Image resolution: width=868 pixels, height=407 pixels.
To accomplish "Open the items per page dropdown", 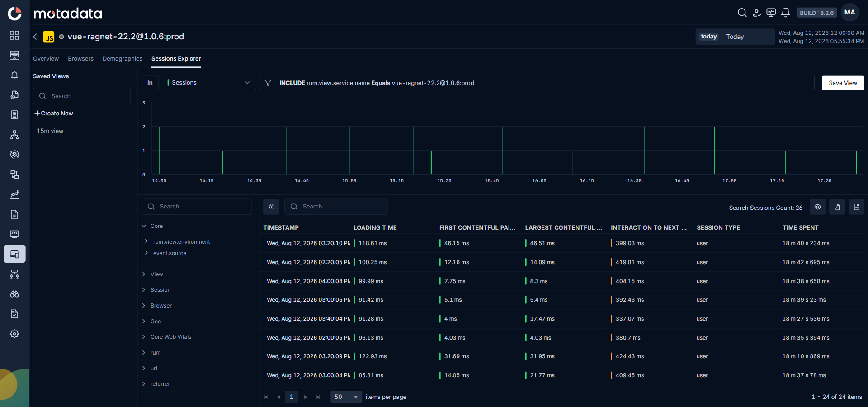I will (x=346, y=397).
